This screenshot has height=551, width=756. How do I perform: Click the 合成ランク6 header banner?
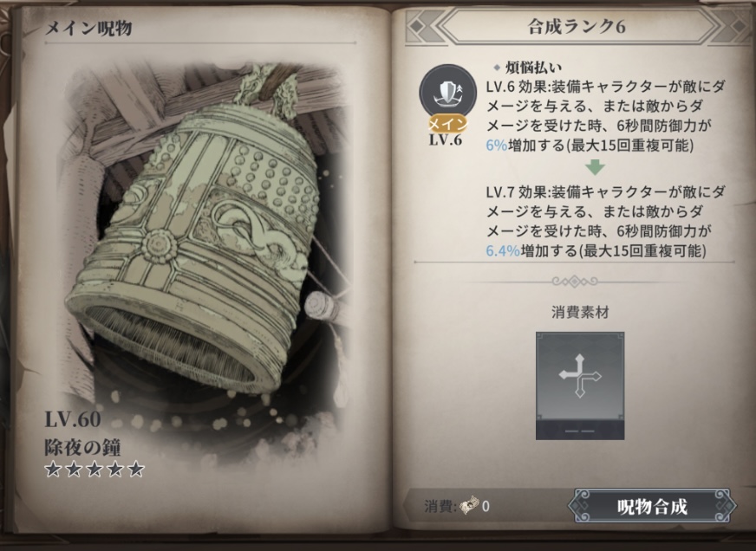[577, 27]
